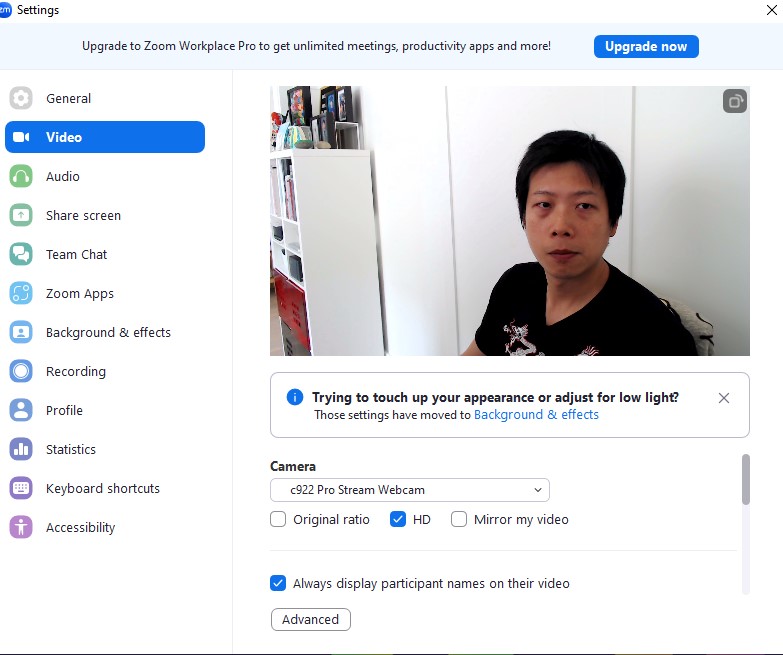The width and height of the screenshot is (783, 655).
Task: Click the Keyboard shortcuts icon
Action: 21,488
